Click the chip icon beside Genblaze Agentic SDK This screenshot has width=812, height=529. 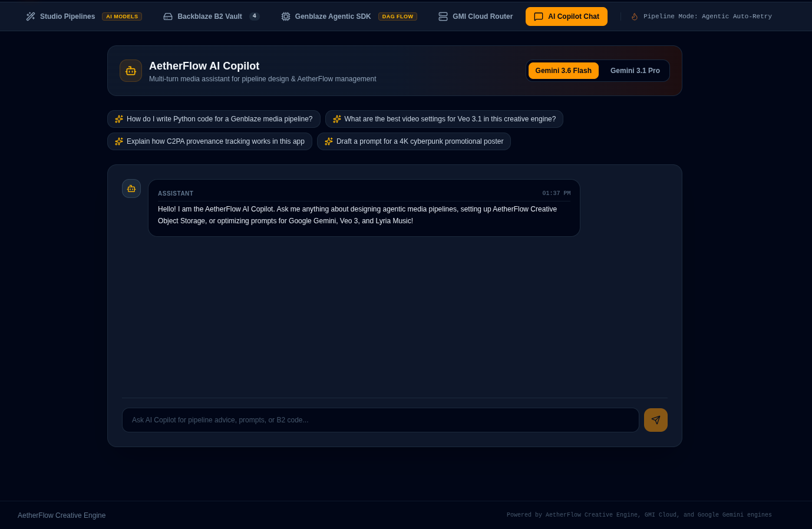[x=286, y=16]
